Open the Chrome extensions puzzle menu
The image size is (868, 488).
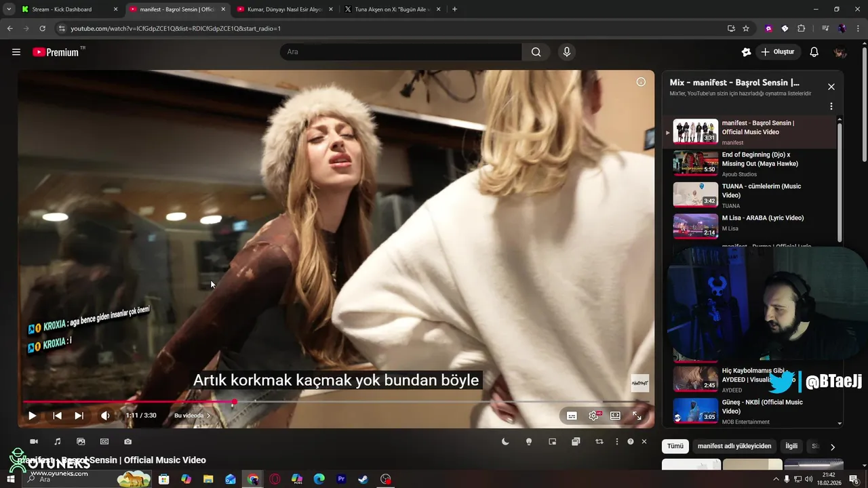801,28
